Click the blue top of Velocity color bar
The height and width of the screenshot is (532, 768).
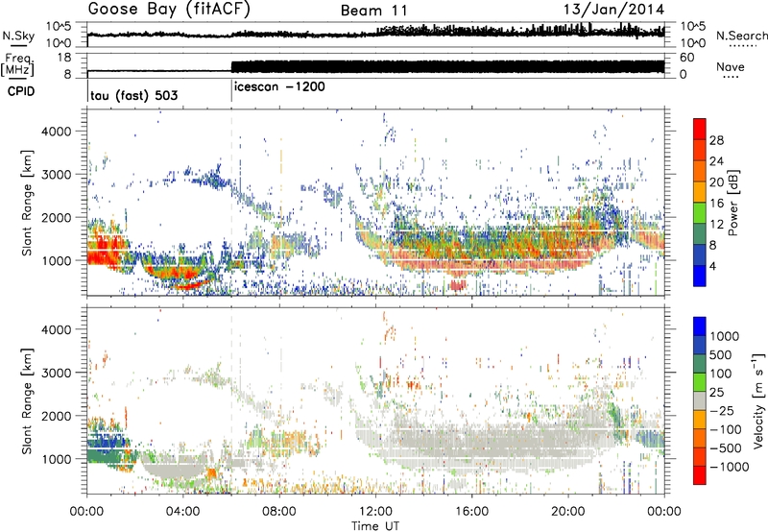click(x=700, y=326)
